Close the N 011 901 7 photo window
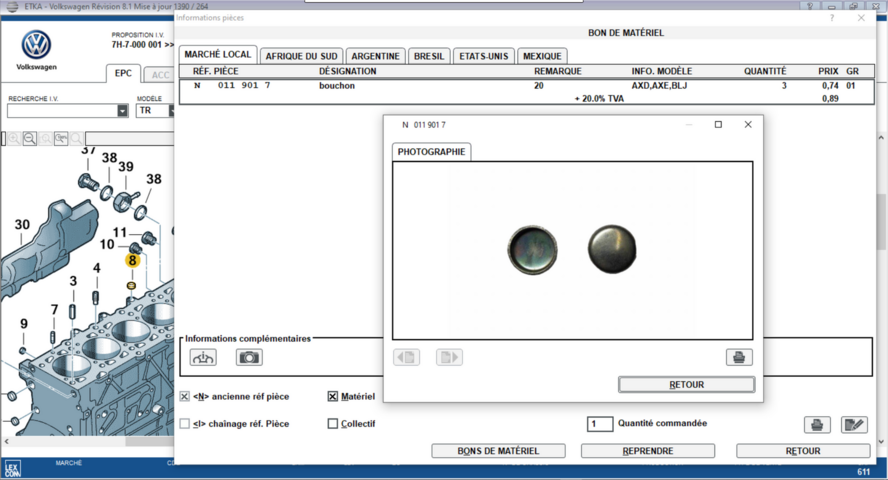Image resolution: width=888 pixels, height=480 pixels. pyautogui.click(x=748, y=125)
